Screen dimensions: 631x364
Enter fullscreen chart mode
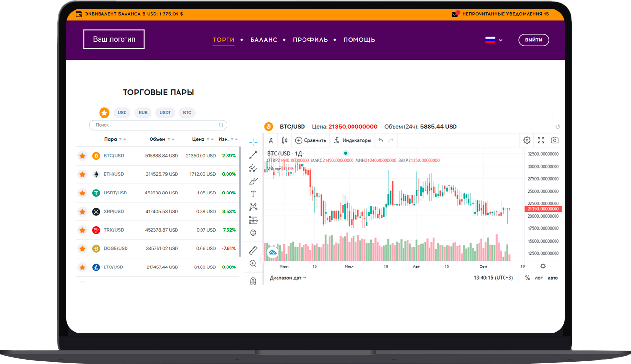541,140
